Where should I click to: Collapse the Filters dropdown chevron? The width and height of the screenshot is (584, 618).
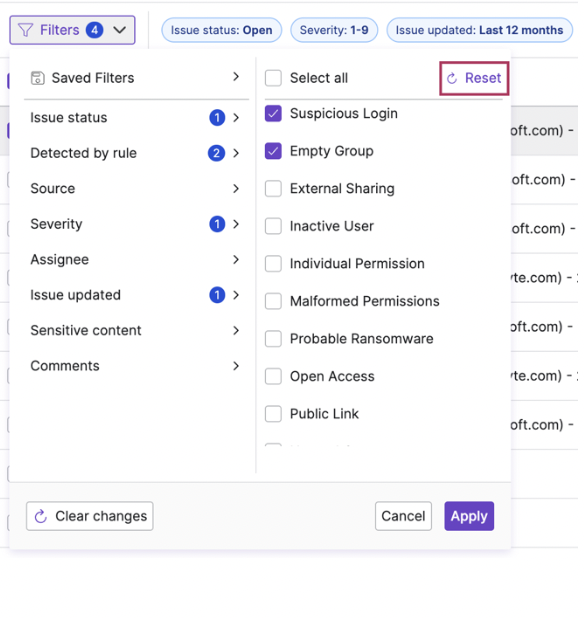(x=121, y=30)
